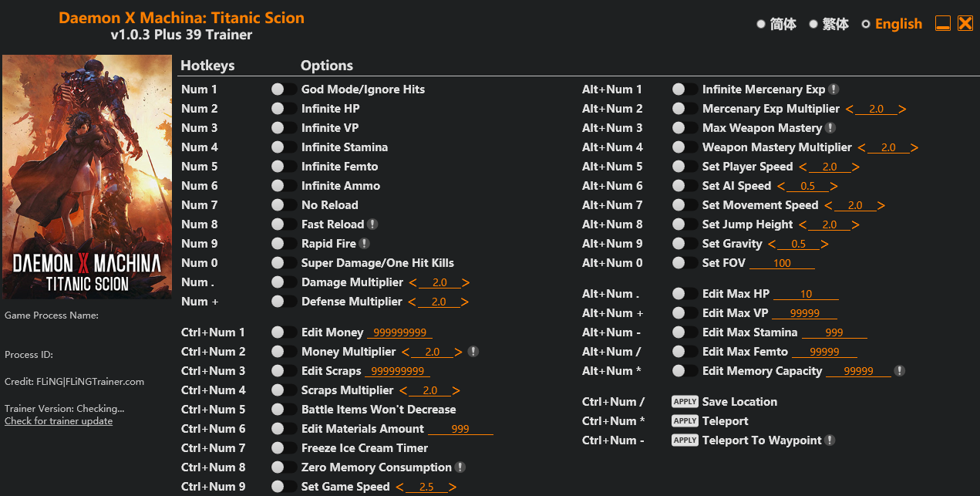The height and width of the screenshot is (496, 980).
Task: Toggle the Set FOV switch
Action: pyautogui.click(x=685, y=263)
